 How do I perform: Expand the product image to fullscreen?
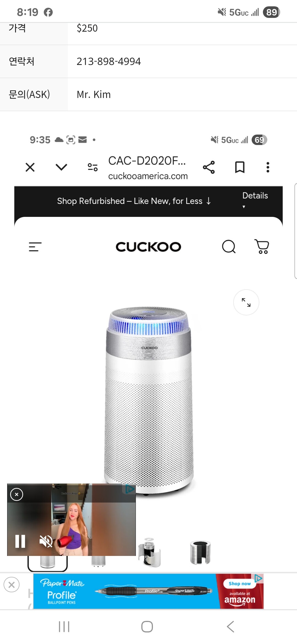[x=246, y=302]
